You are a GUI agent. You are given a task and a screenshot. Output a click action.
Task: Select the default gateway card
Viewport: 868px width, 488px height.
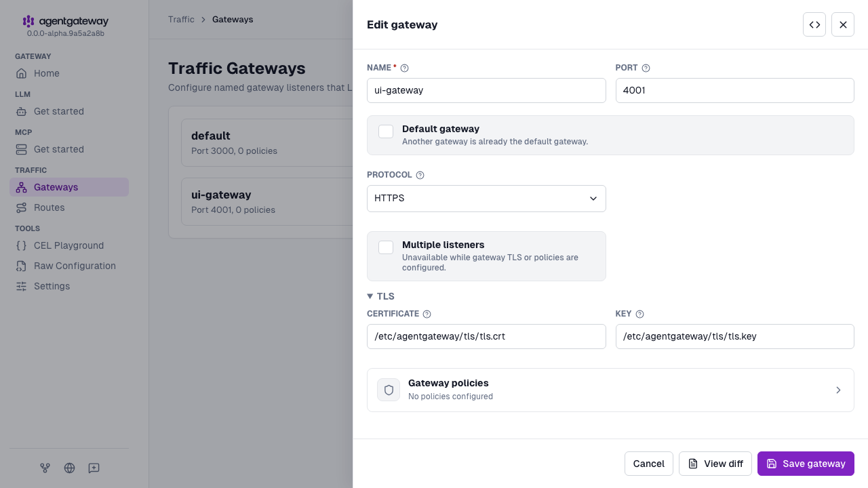tap(267, 142)
